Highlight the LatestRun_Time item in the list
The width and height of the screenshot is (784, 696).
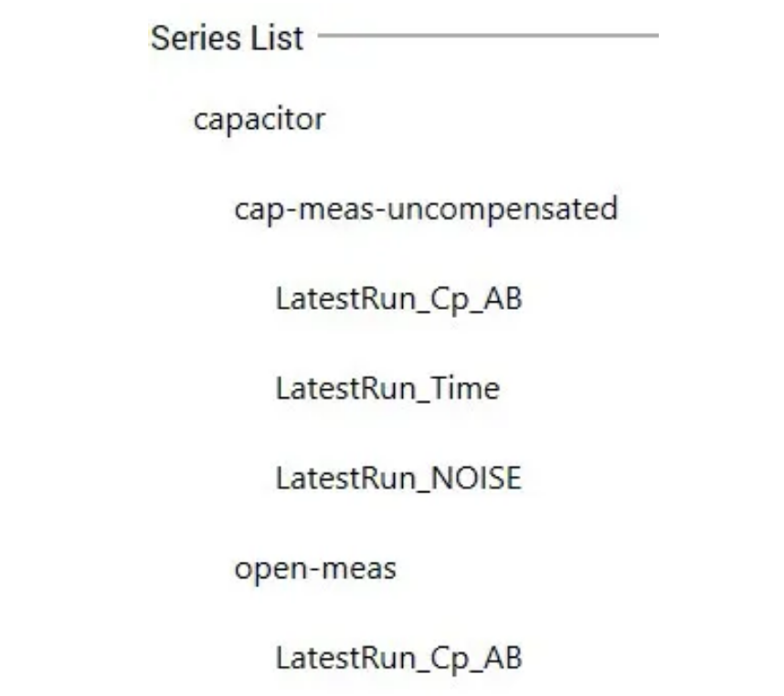[x=388, y=389]
